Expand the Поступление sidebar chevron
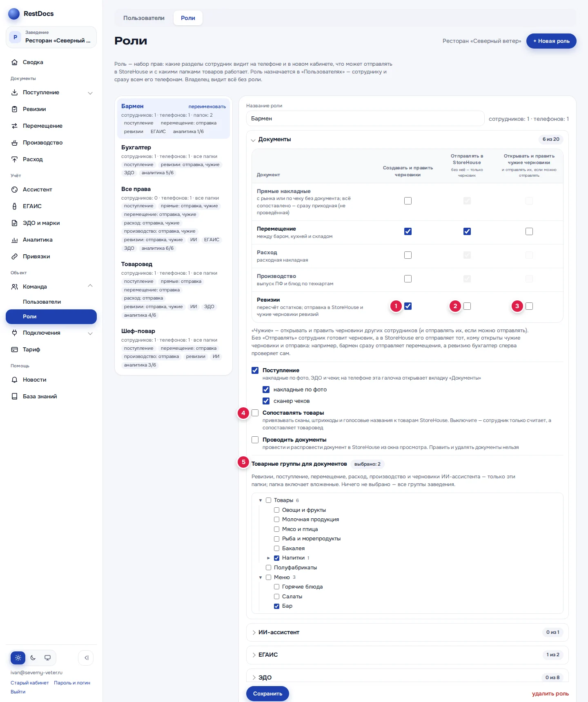588x702 pixels. pyautogui.click(x=90, y=93)
